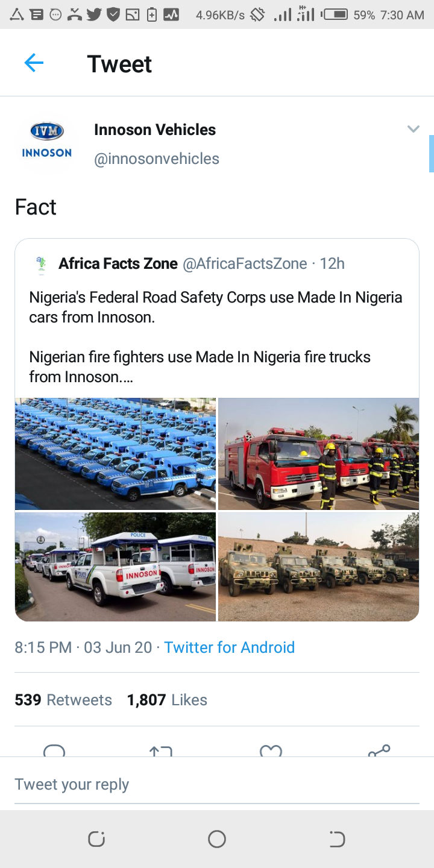Open the blue FRSC cars photo
This screenshot has height=868, width=434.
[x=115, y=453]
